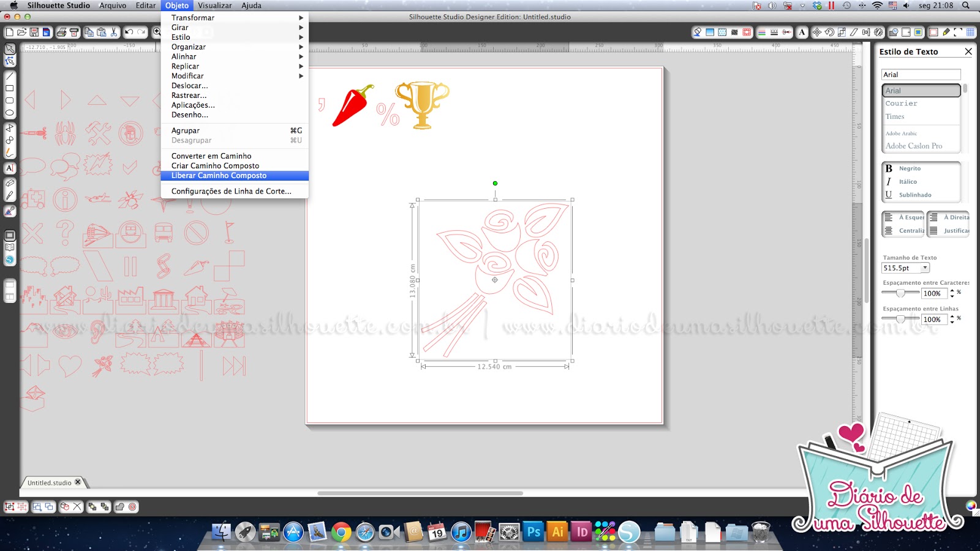Expand the Modificar submenu

235,76
